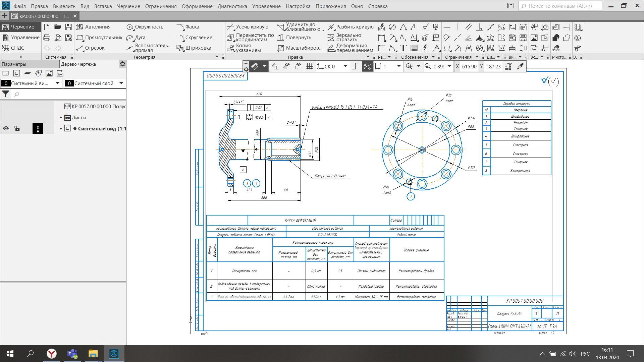
Task: Click the Save document icon
Action: tap(68, 27)
